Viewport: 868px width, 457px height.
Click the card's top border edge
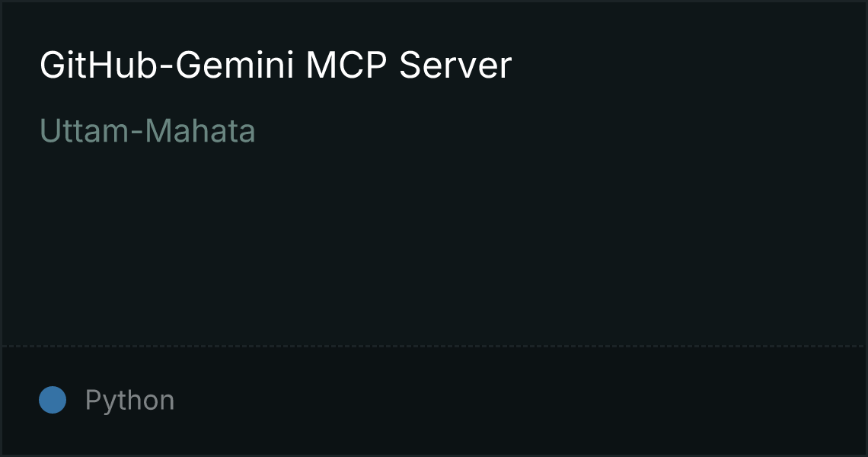434,1
